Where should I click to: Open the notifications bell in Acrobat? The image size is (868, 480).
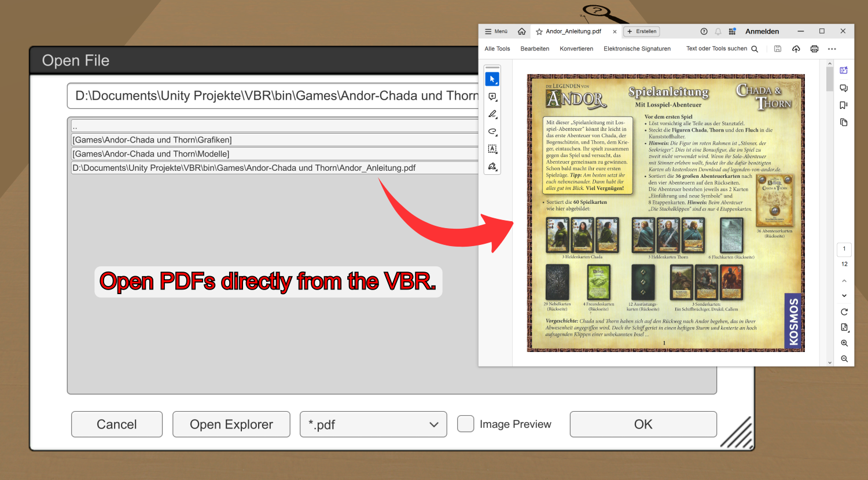coord(718,31)
